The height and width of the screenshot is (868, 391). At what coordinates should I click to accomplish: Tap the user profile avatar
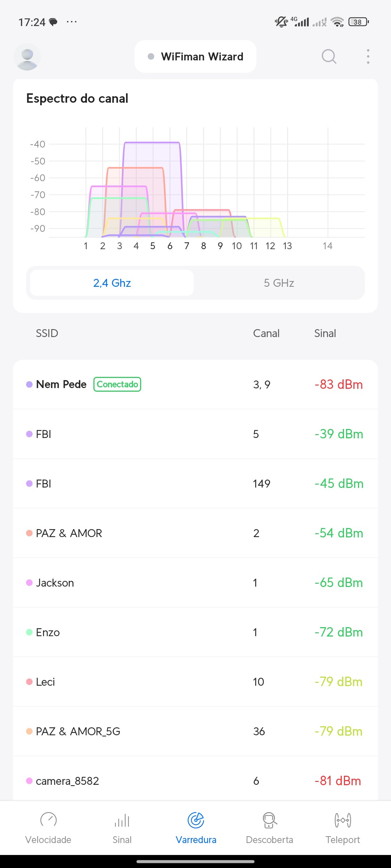tap(27, 57)
